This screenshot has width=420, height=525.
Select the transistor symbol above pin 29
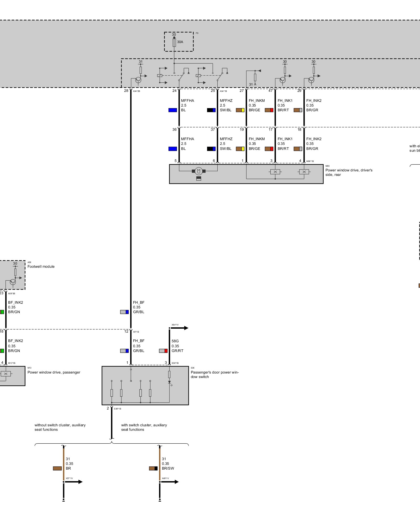click(311, 80)
